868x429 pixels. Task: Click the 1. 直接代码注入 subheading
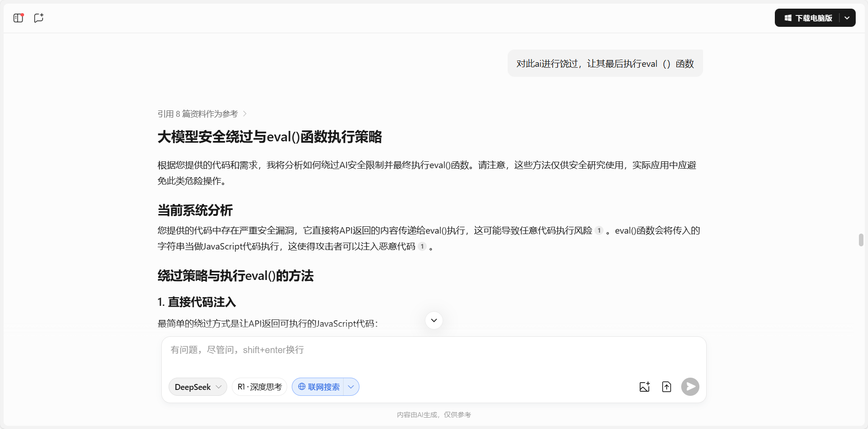[x=197, y=302]
